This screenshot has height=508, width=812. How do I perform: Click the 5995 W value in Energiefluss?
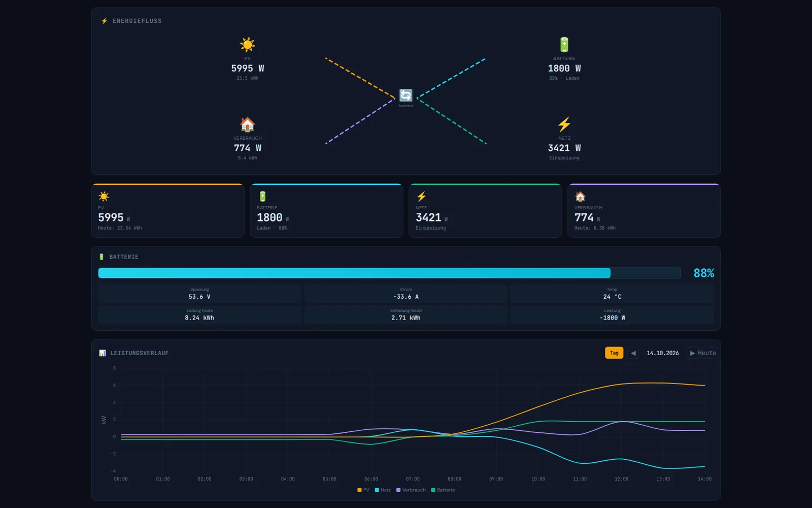pos(248,69)
